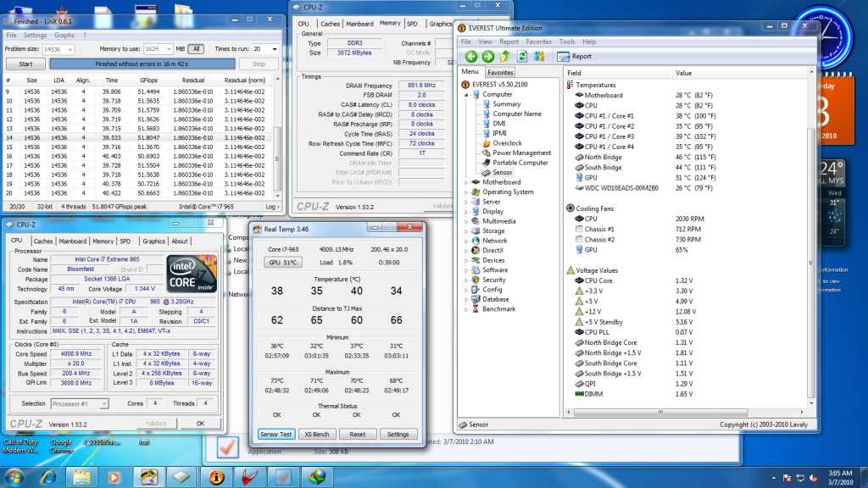This screenshot has height=488, width=868.
Task: Open Real Temp Settings button
Action: pyautogui.click(x=398, y=435)
